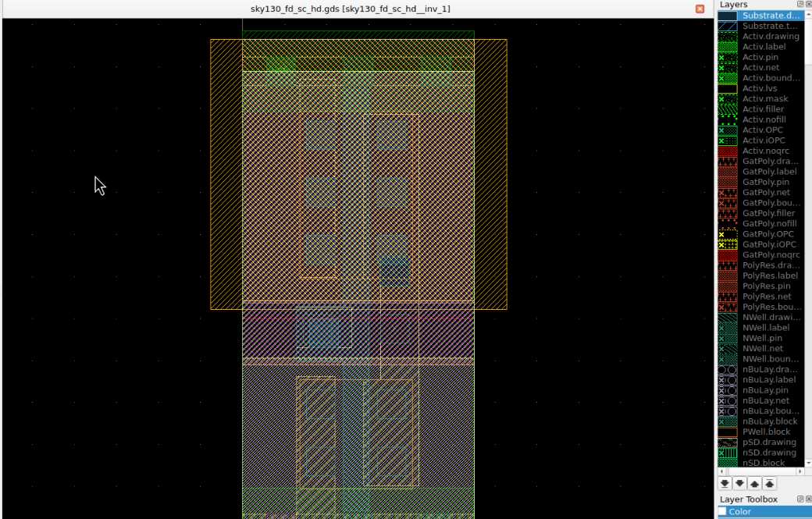Click the Activ.lvs layer color swatch

727,88
